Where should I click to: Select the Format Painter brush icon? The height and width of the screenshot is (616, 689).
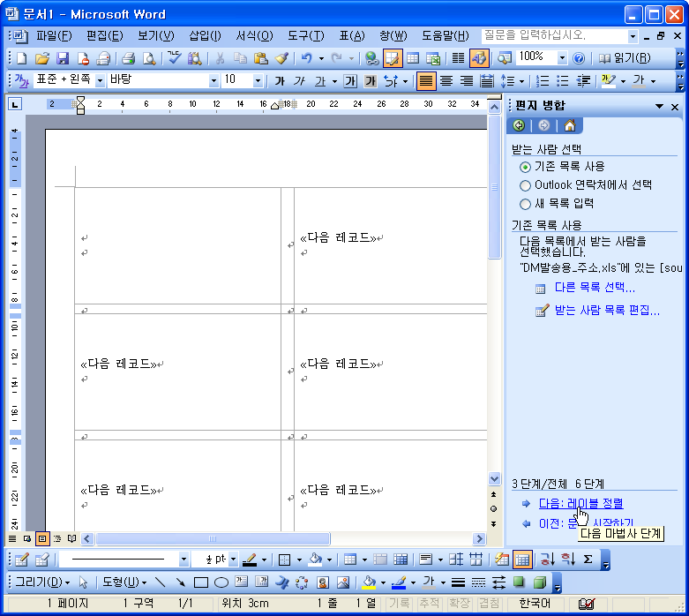281,58
